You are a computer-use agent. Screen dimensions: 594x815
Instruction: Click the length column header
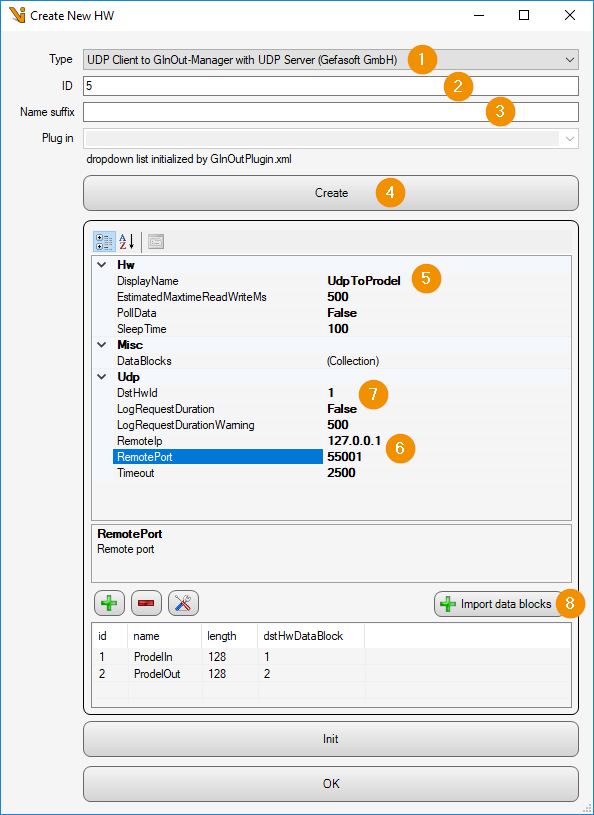229,636
